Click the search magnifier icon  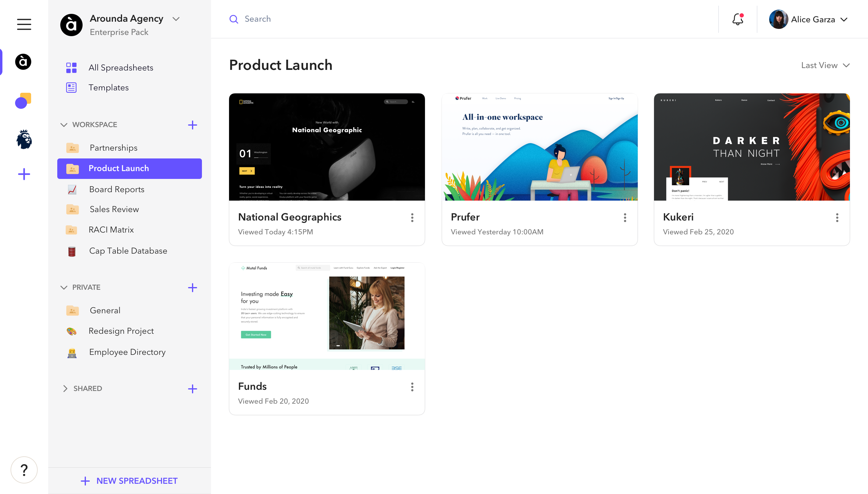point(234,19)
